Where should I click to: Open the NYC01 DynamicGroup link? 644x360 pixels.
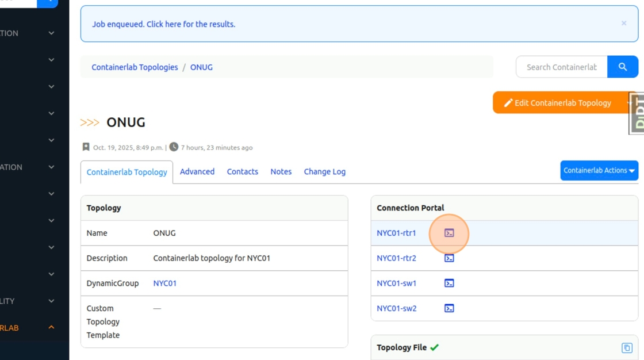tap(165, 283)
